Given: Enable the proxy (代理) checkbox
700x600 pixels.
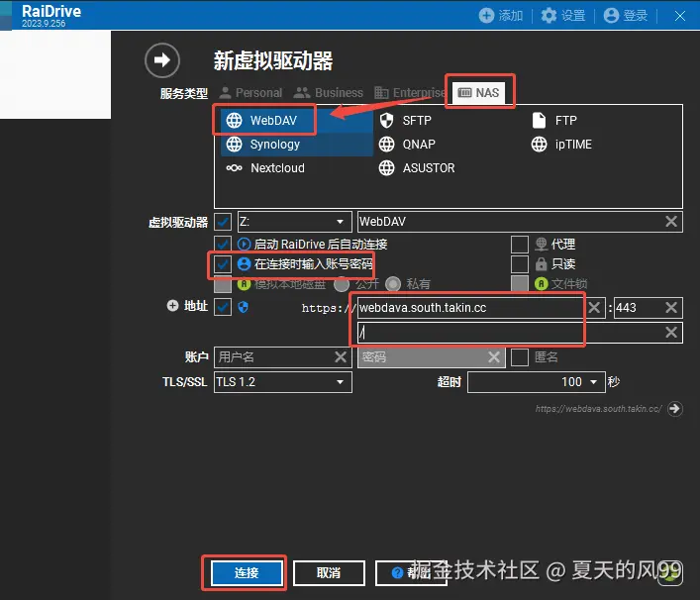Looking at the screenshot, I should [520, 245].
